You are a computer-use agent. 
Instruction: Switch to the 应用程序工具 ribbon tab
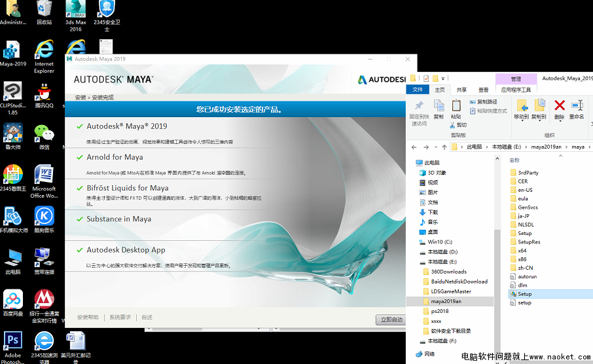(516, 90)
